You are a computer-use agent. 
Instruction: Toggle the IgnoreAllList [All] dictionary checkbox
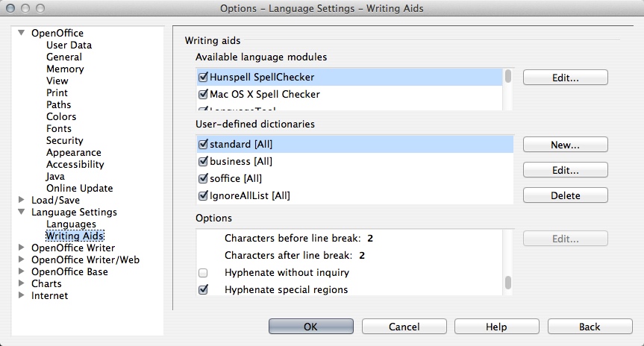[x=203, y=196]
